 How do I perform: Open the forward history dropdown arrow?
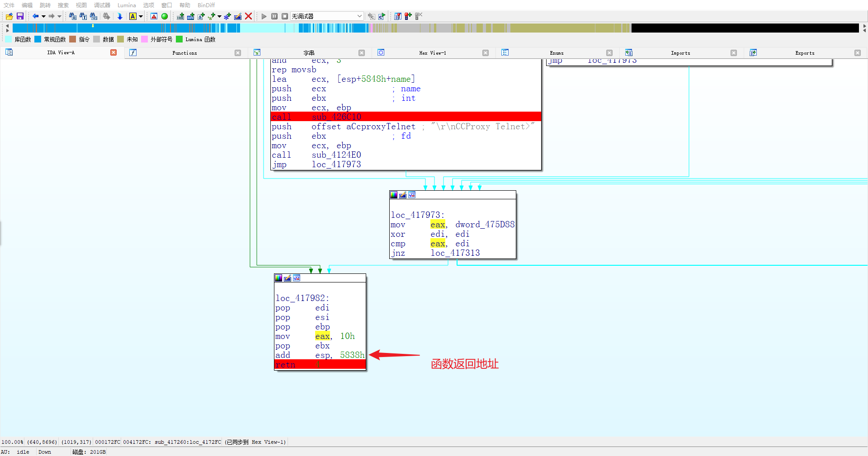point(59,16)
